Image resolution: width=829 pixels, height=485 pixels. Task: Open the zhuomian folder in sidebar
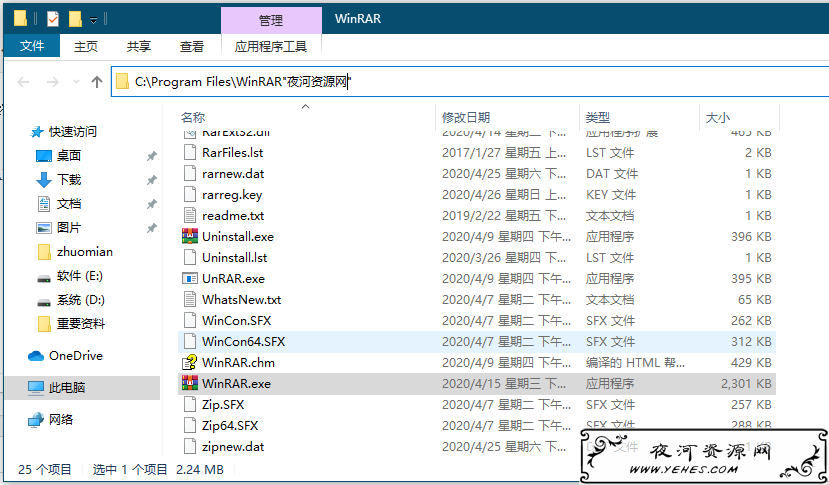[x=85, y=252]
